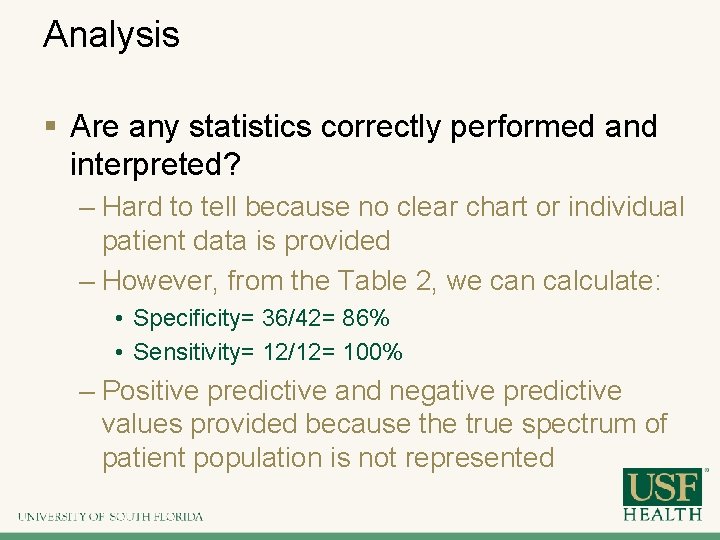Click the line "Positive predictive and negative predictive"
The height and width of the screenshot is (540, 720).
pyautogui.click(x=361, y=391)
